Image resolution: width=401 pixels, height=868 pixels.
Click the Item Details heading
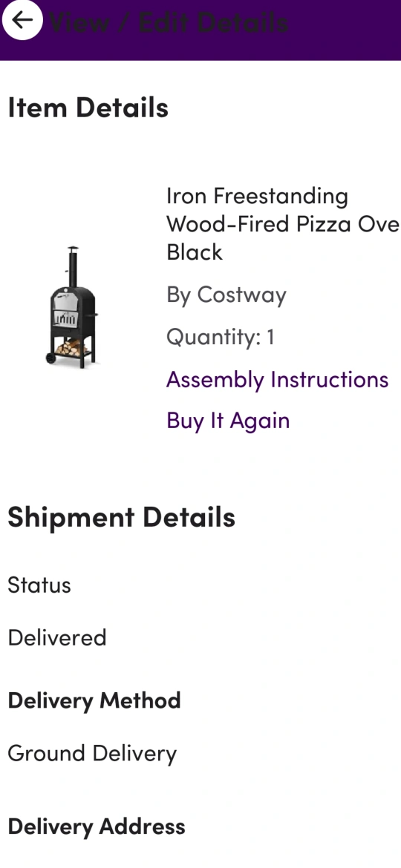(88, 107)
